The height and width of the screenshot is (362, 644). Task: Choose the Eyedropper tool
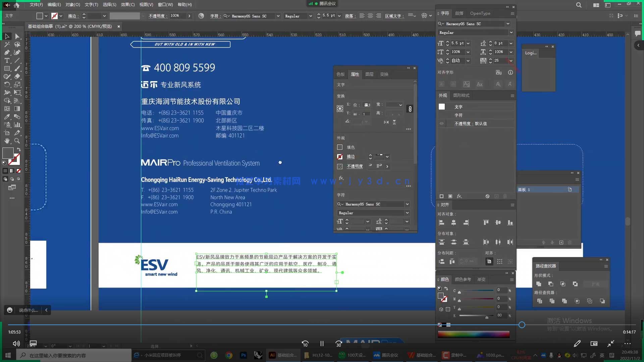coord(7,117)
